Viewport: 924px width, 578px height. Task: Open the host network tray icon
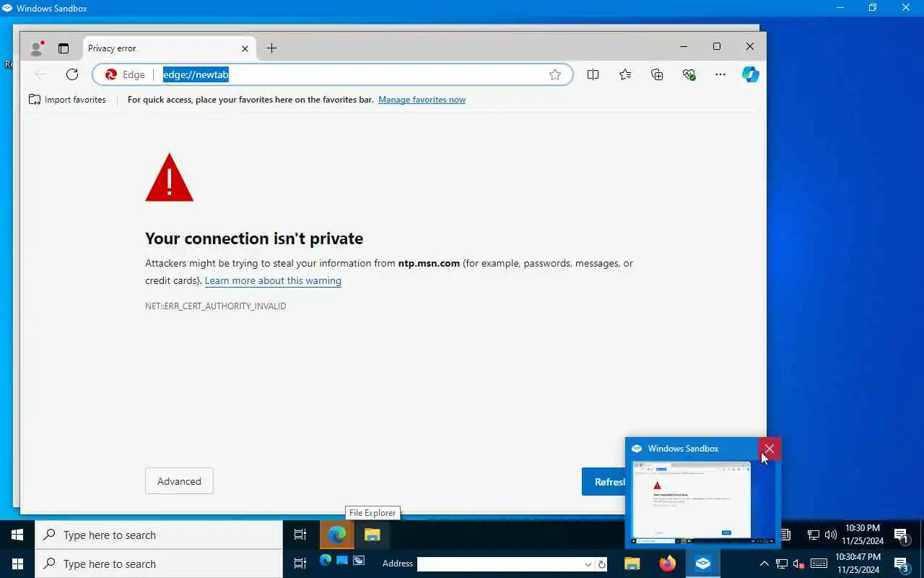coord(782,564)
